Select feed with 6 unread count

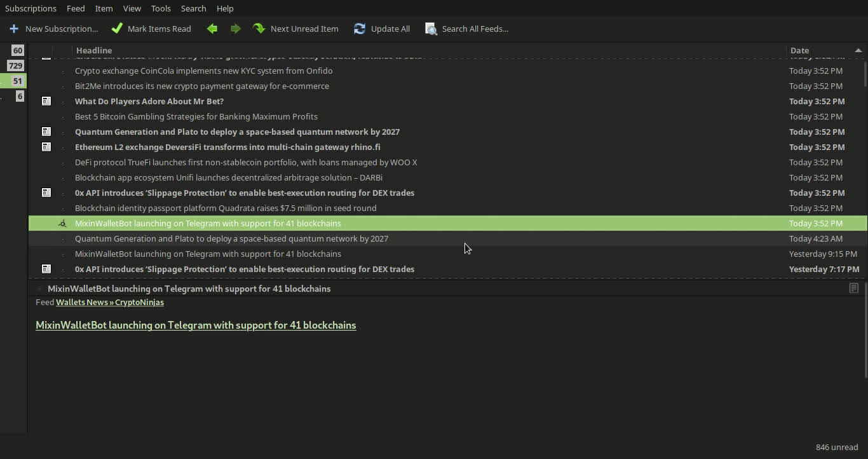(x=20, y=96)
